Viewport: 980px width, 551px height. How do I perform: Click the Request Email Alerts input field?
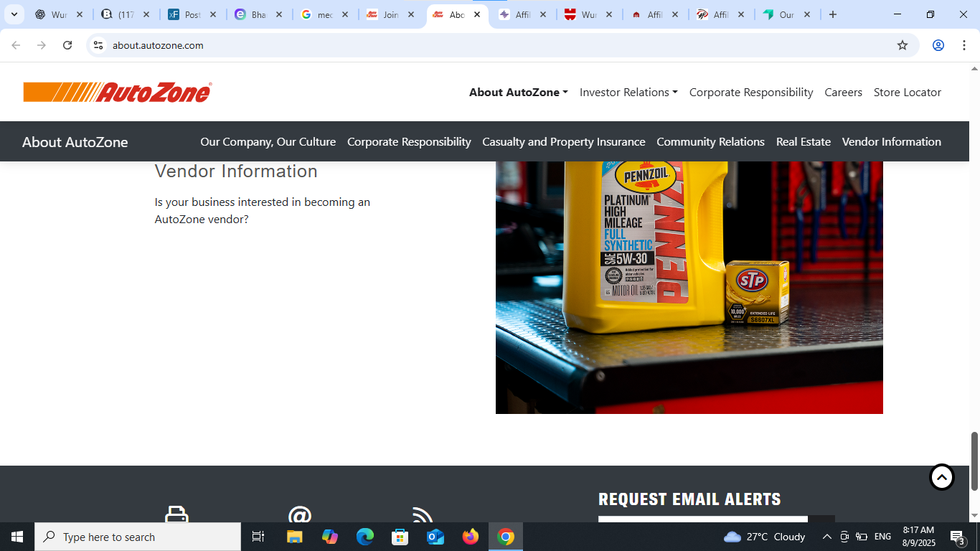click(x=702, y=519)
